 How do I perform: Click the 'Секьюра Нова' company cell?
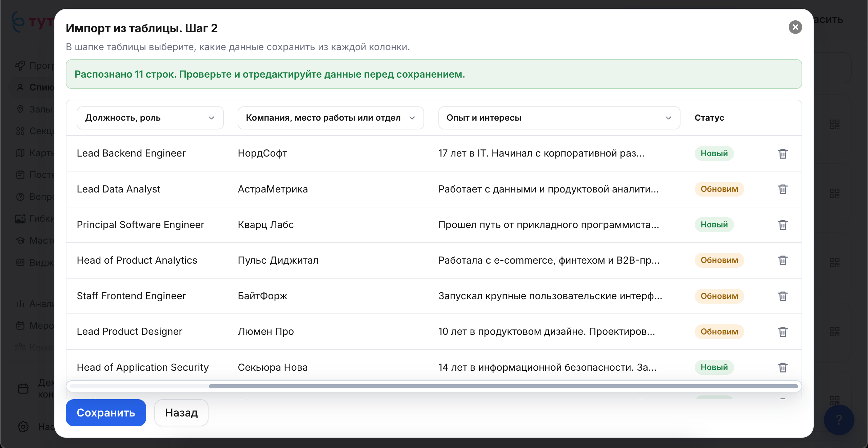pos(273,367)
